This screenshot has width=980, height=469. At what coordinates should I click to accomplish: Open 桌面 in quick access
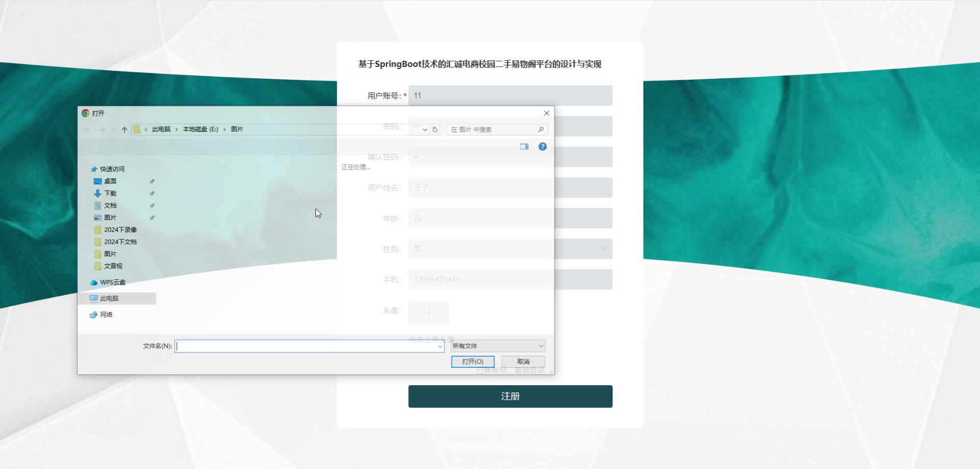[x=110, y=181]
